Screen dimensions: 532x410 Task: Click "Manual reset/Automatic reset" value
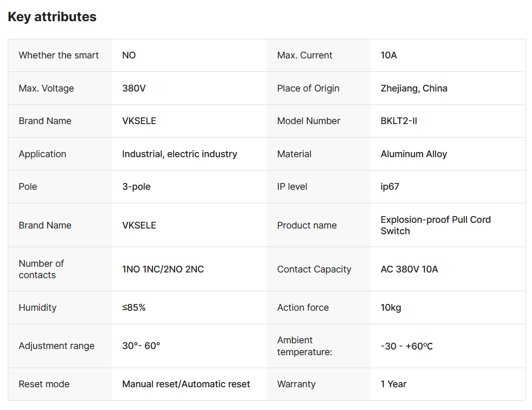pyautogui.click(x=186, y=384)
